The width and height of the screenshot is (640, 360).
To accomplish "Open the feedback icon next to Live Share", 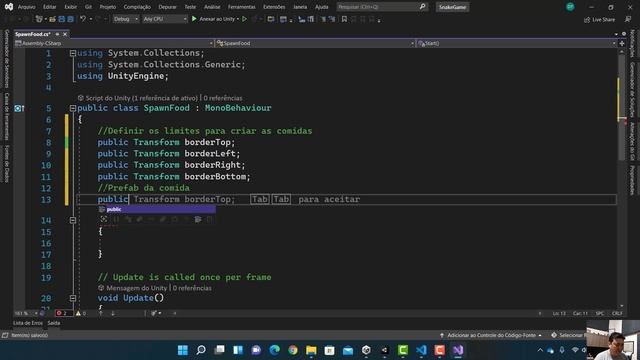I will tap(628, 19).
